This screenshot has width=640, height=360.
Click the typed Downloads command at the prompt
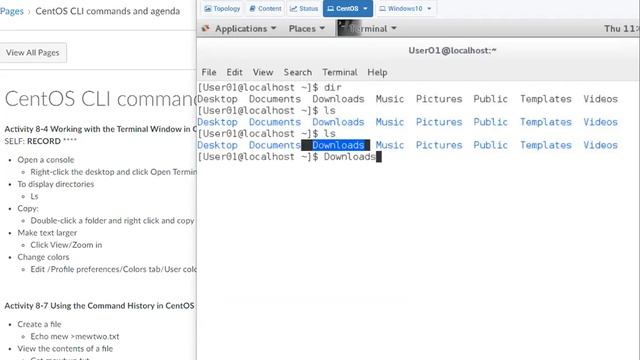tap(349, 157)
